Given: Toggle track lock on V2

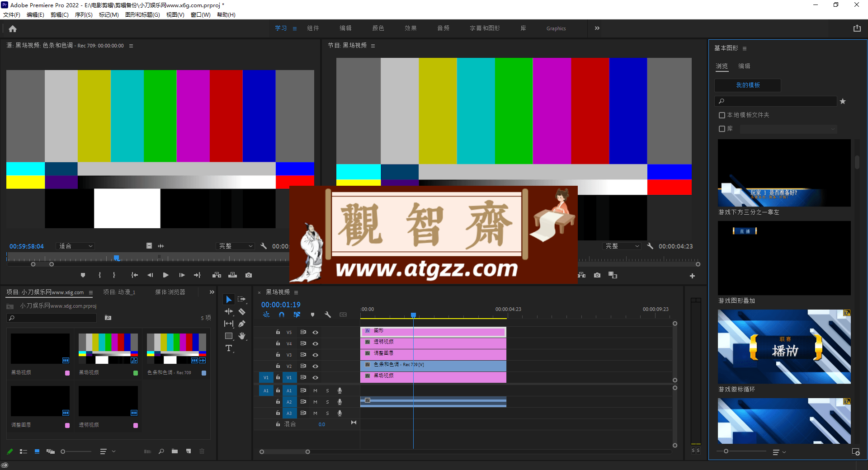Looking at the screenshot, I should [278, 366].
